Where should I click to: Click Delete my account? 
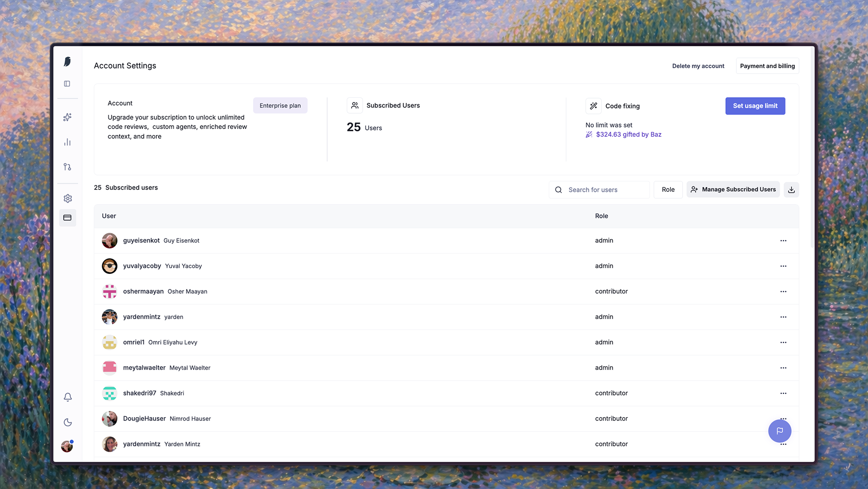[698, 66]
